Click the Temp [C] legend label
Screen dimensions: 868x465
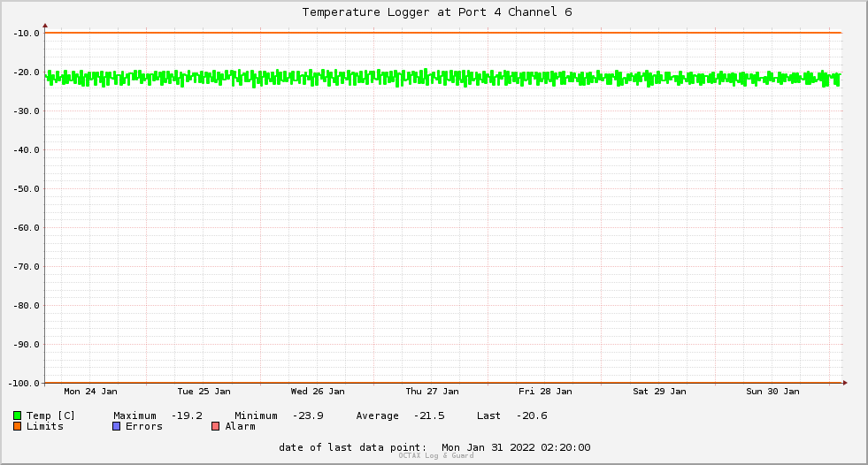(50, 415)
